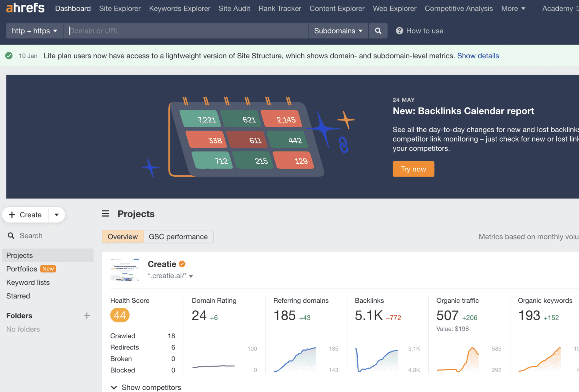579x392 pixels.
Task: Open Rank Tracker in the top menu
Action: point(280,8)
